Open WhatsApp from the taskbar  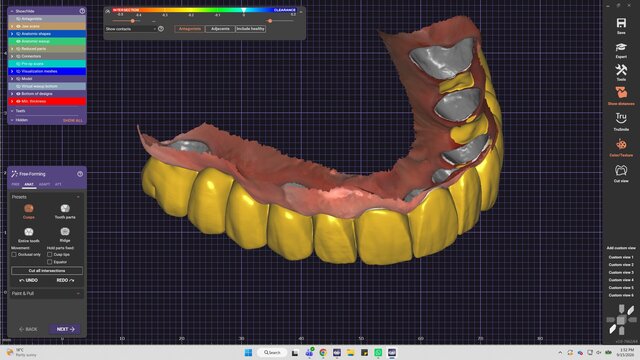click(378, 352)
